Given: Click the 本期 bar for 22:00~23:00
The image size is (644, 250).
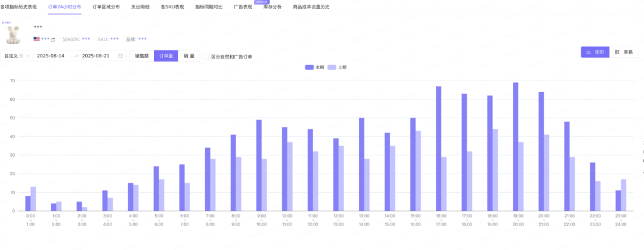Looking at the screenshot, I should tap(593, 187).
